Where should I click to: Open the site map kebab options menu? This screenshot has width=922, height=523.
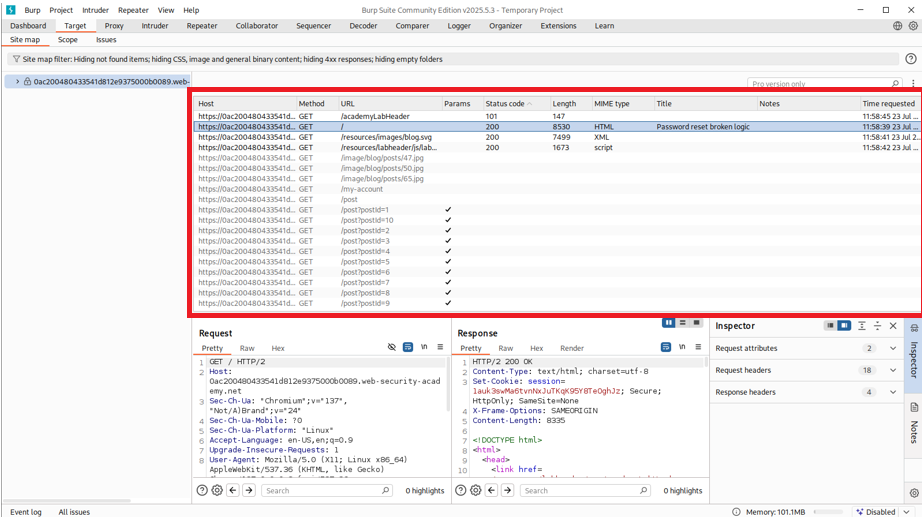pos(913,84)
